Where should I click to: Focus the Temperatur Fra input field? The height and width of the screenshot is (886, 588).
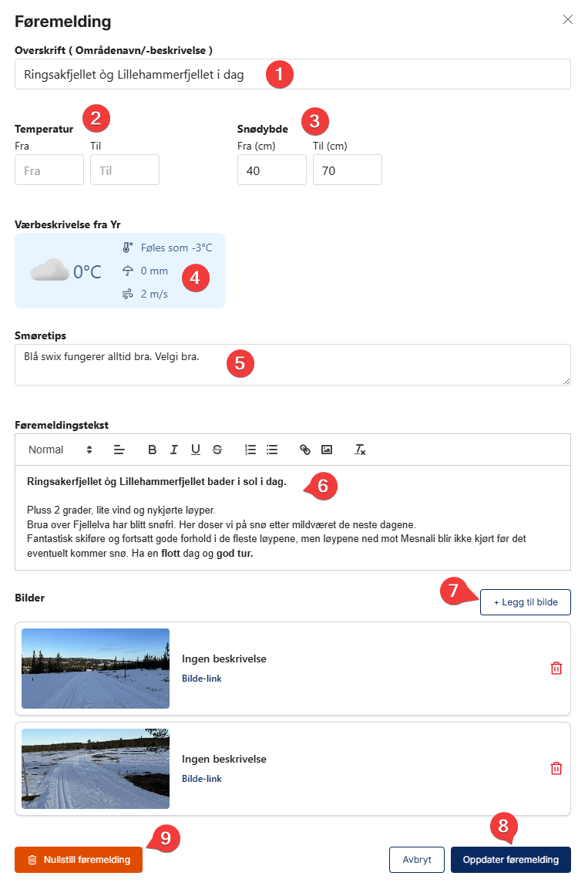49,170
